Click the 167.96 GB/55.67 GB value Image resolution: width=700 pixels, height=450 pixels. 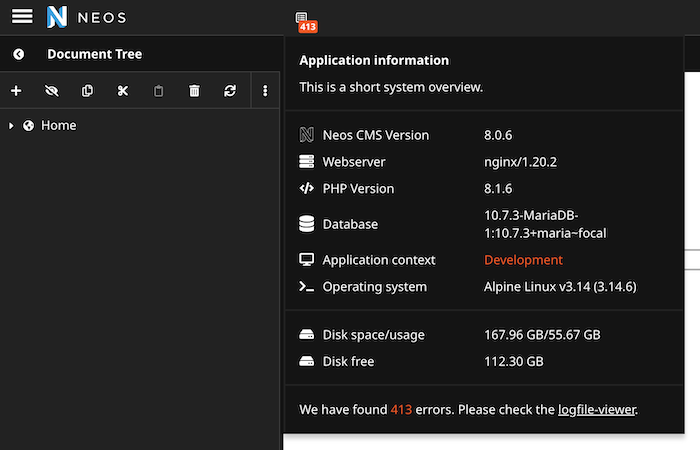click(x=542, y=334)
